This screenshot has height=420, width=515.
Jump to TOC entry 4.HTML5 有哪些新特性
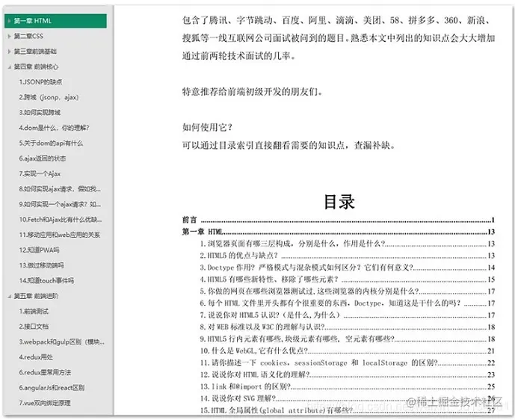click(x=348, y=280)
